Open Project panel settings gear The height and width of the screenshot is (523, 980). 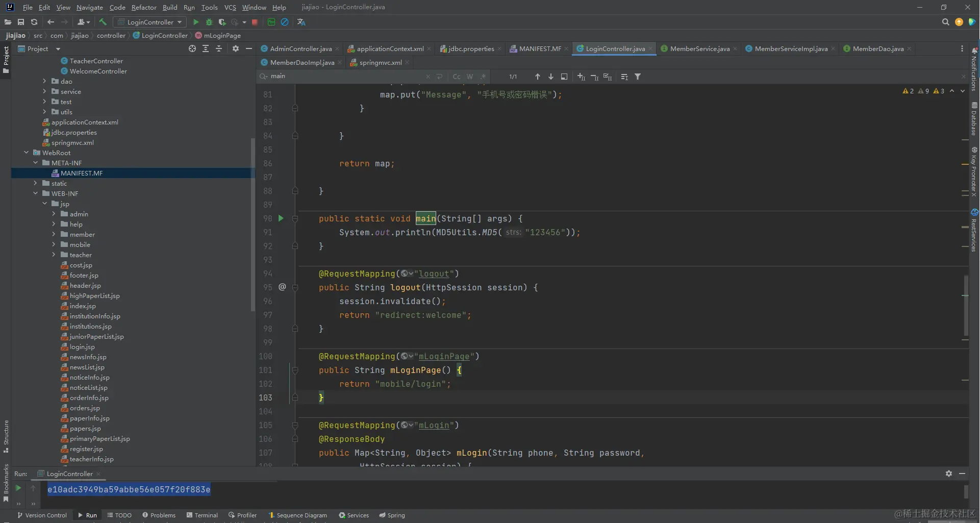point(235,48)
